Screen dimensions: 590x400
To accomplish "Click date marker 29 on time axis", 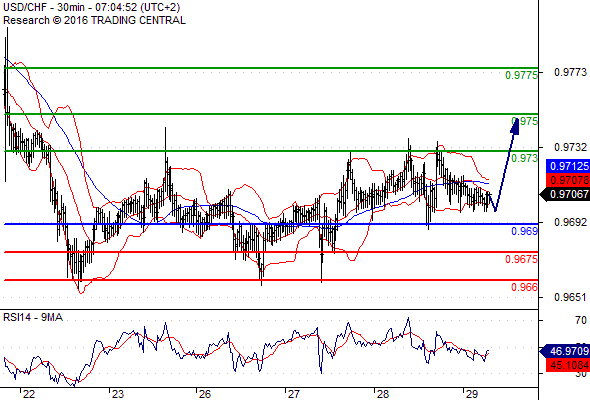I will tap(471, 394).
